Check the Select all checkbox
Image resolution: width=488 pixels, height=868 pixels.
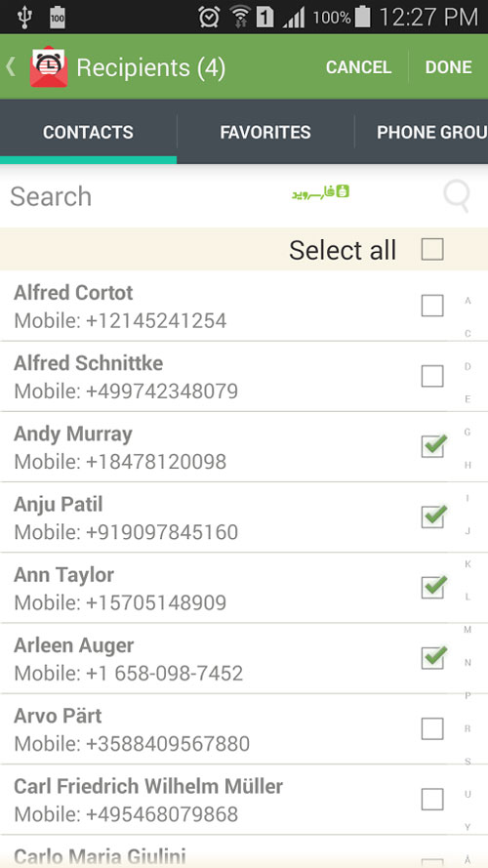[x=432, y=249]
